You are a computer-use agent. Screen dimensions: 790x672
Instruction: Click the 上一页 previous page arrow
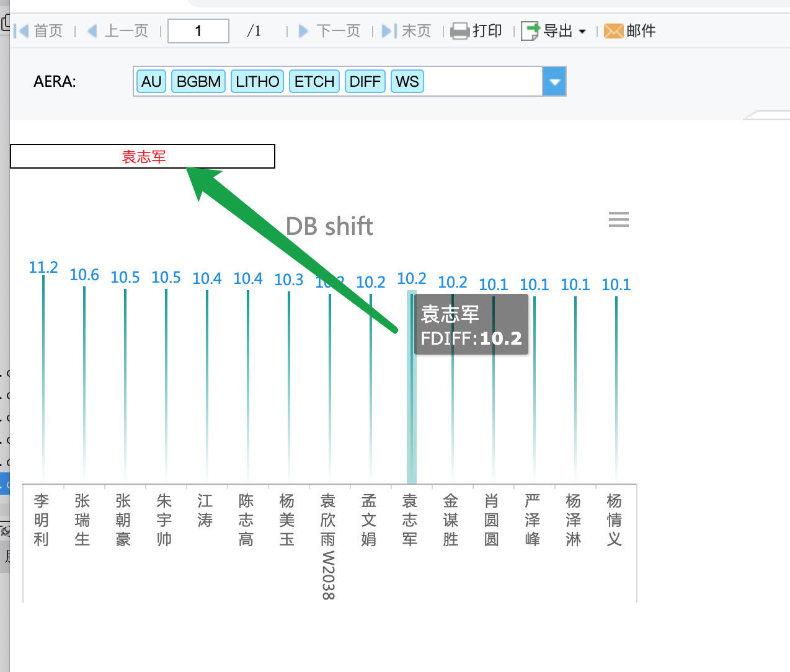92,30
